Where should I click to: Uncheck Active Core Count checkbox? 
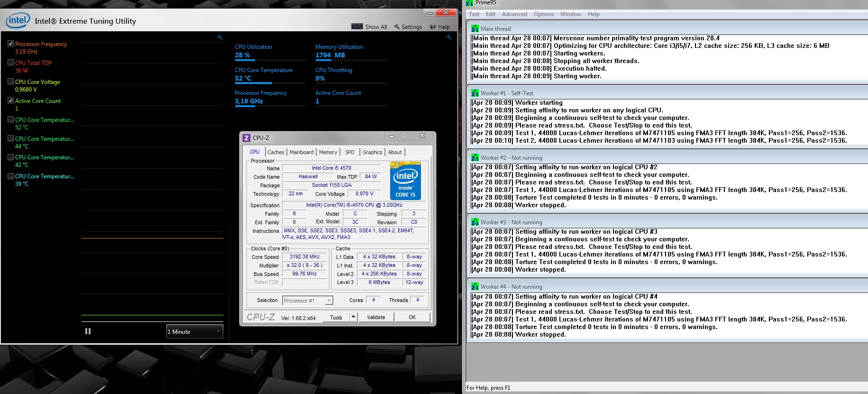click(10, 100)
